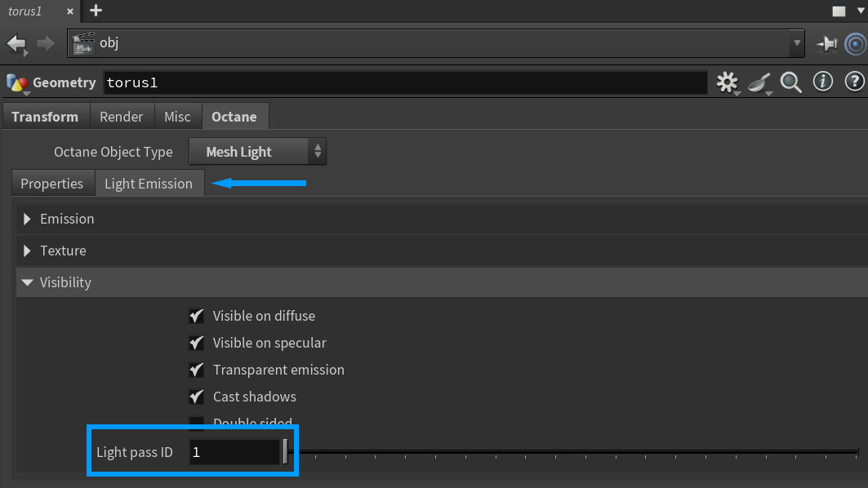Open Octane Object Type Mesh Light dropdown
868x488 pixels.
coord(257,152)
